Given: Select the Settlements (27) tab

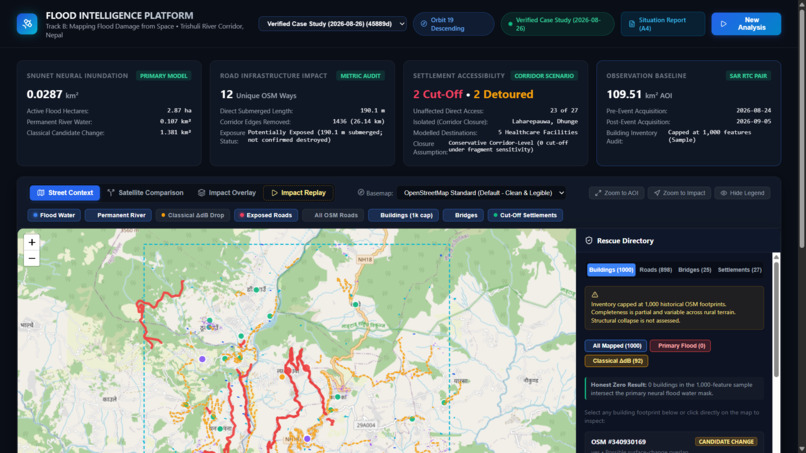Looking at the screenshot, I should pyautogui.click(x=740, y=270).
